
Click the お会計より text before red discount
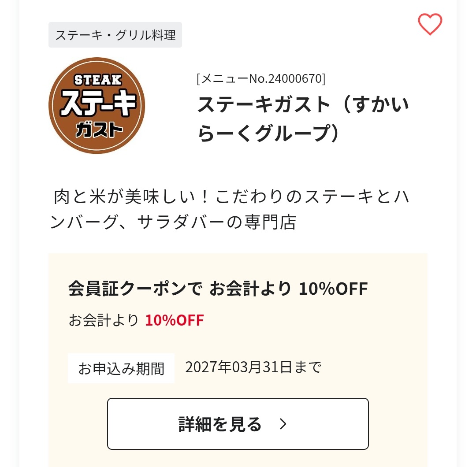103,320
